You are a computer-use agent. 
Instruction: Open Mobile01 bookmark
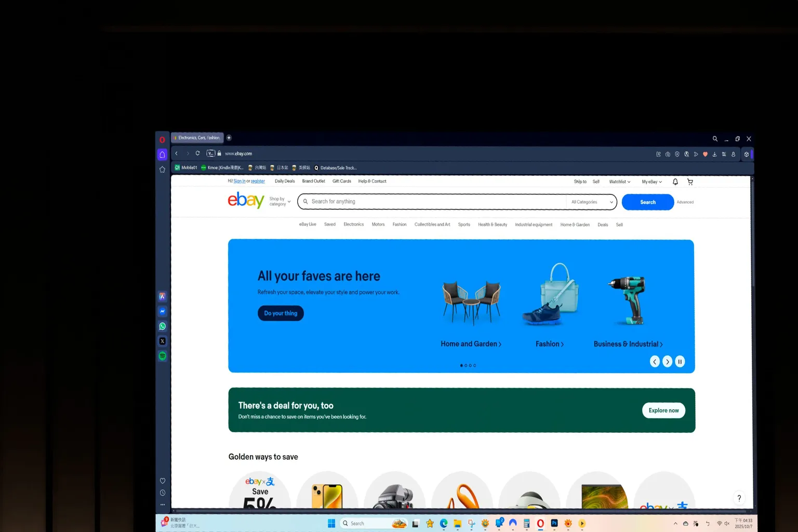[186, 168]
